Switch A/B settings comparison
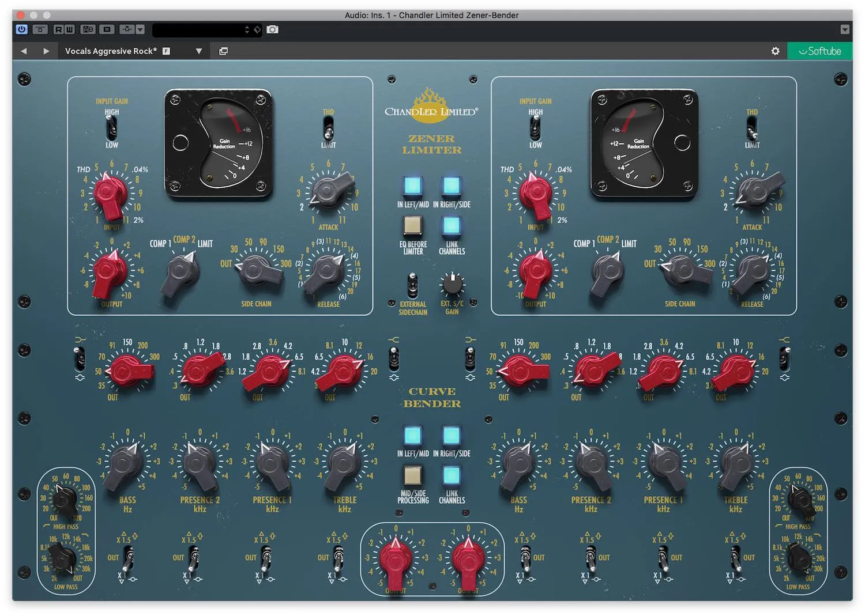The width and height of the screenshot is (865, 616). click(88, 29)
